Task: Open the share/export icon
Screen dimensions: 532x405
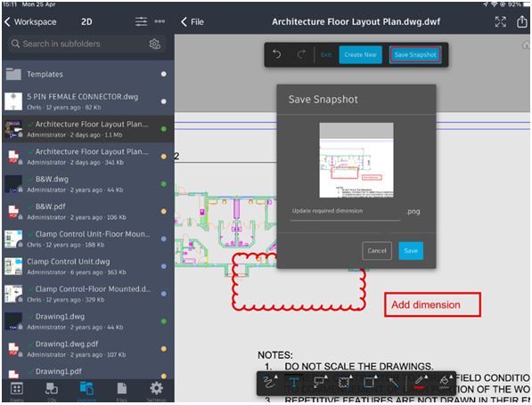Action: (522, 21)
